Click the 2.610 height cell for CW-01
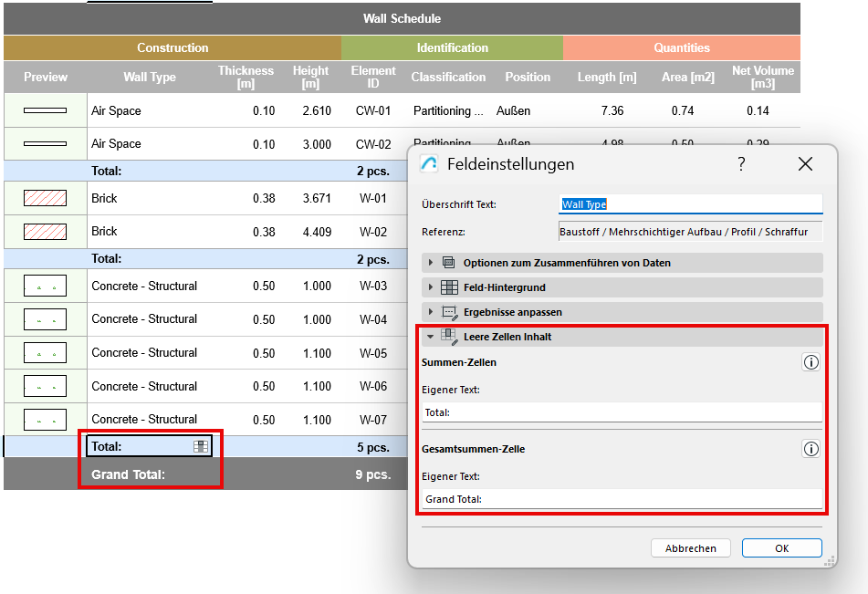 (x=317, y=110)
